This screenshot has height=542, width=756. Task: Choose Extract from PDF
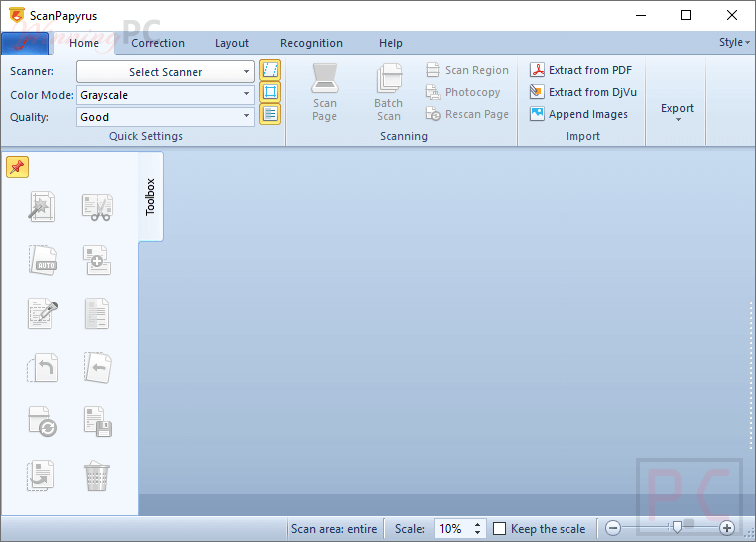[580, 70]
